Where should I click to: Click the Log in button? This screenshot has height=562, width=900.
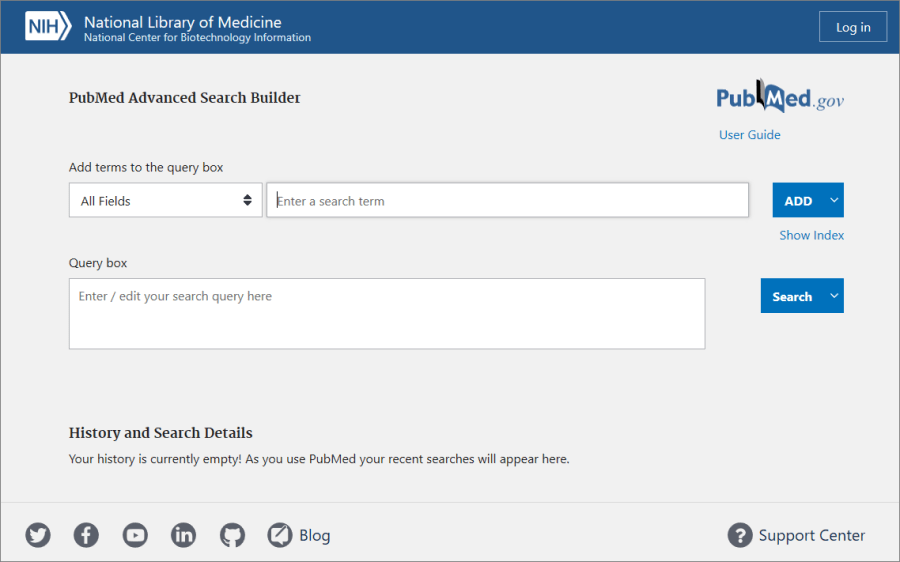853,27
